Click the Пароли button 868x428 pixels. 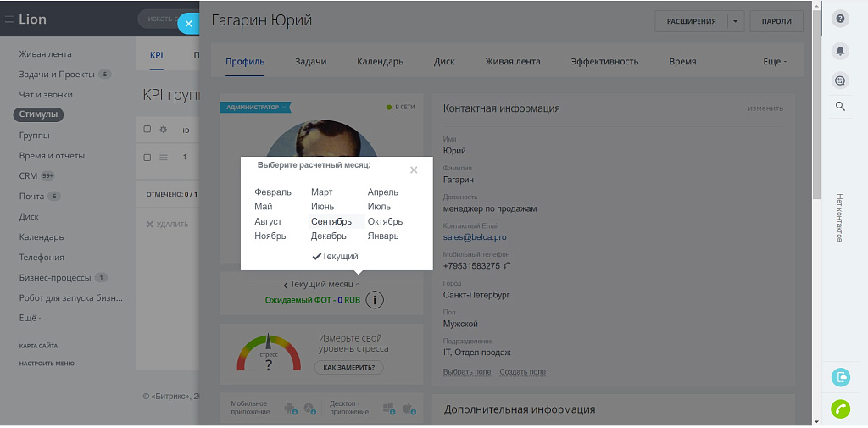point(776,21)
